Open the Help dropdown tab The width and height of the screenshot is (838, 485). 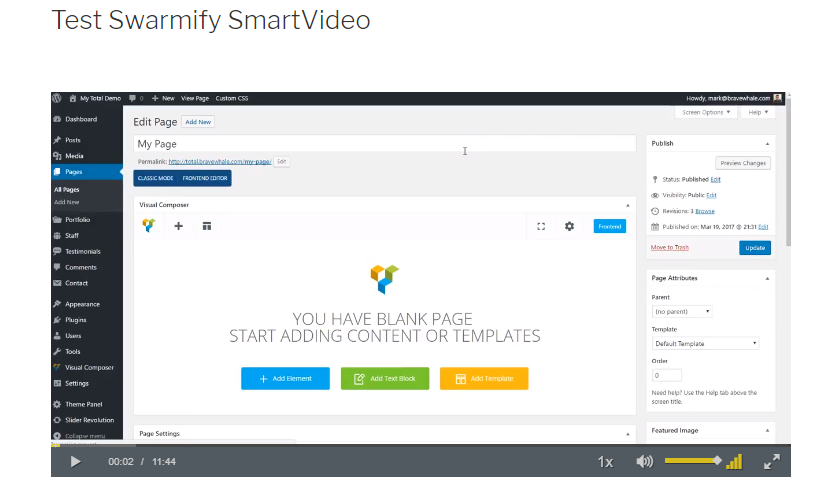[758, 112]
